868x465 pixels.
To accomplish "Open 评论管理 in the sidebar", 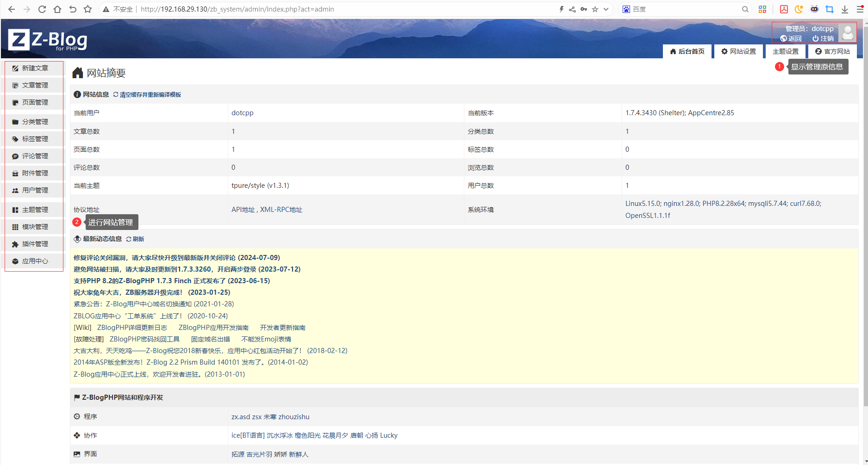I will coord(34,156).
